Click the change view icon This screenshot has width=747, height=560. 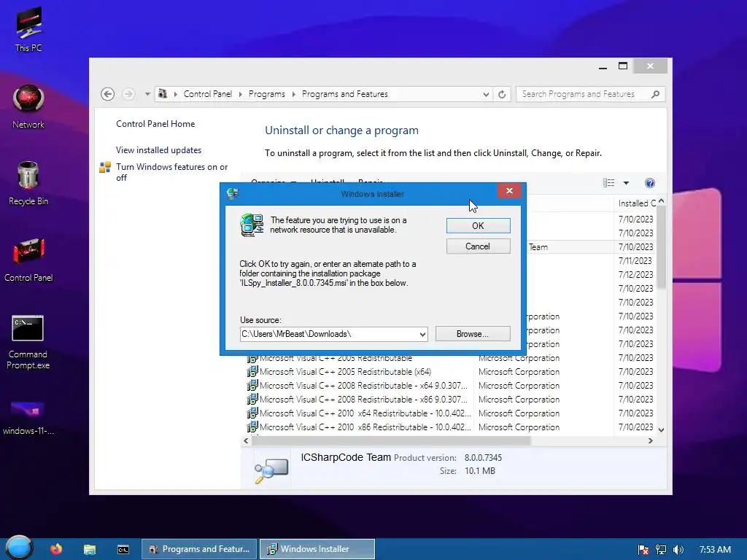[x=608, y=183]
